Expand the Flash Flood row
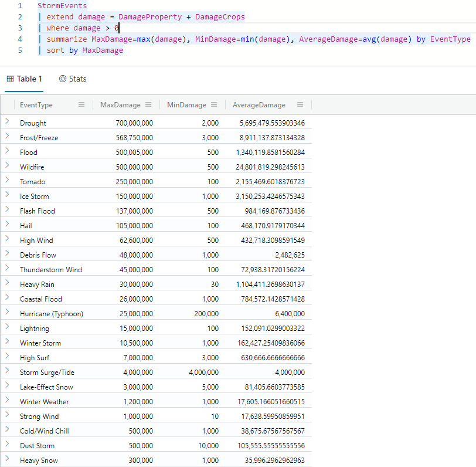 tap(7, 209)
